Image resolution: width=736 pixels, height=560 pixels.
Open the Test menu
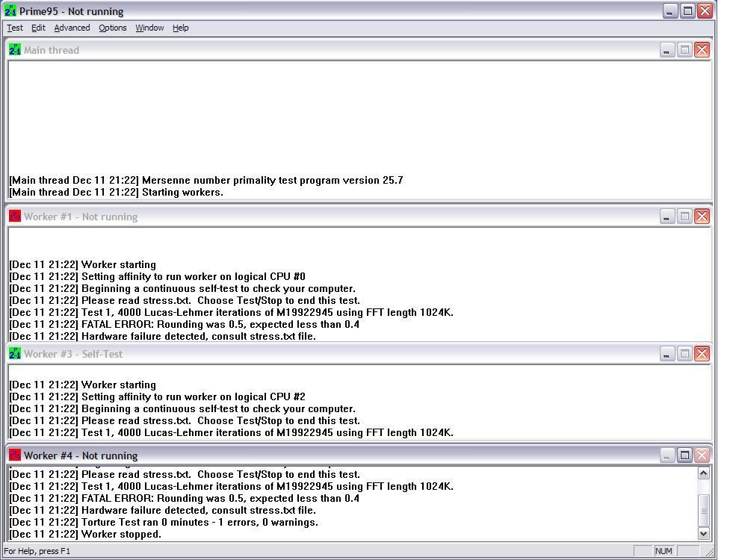[x=14, y=28]
